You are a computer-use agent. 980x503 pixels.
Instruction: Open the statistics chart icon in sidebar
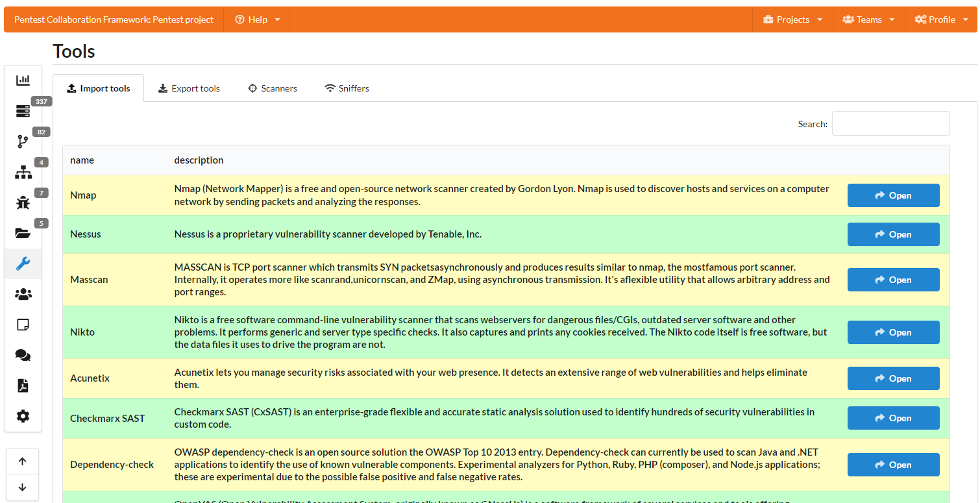[x=23, y=80]
